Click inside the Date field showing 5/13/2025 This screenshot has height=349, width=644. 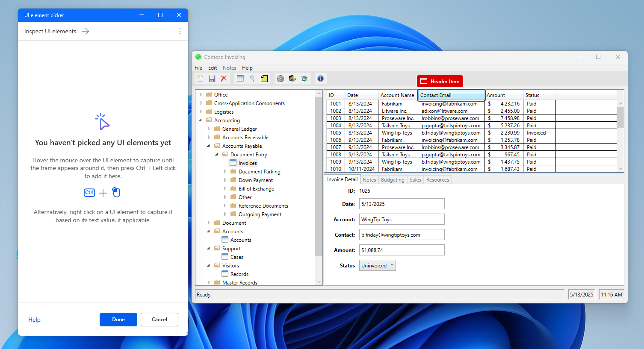[x=402, y=204]
